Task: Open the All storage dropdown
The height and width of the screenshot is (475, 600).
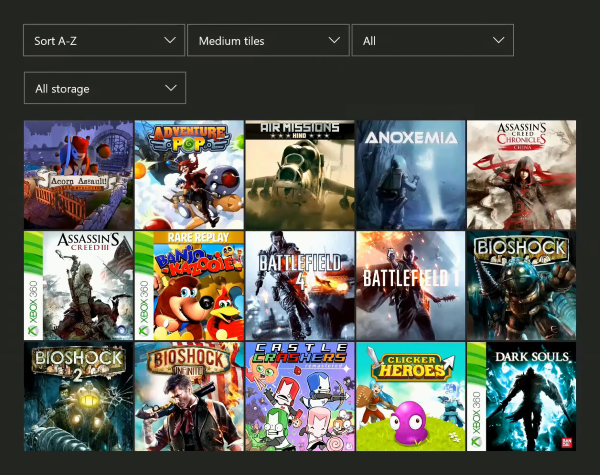Action: coord(105,88)
